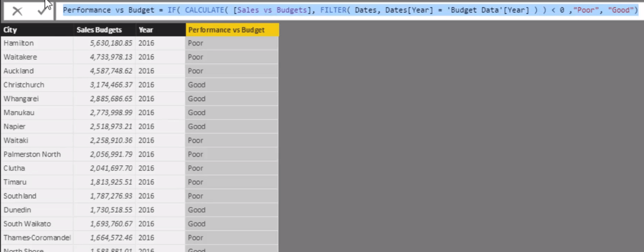Click the 1,693,760.67 budget value
Viewport: 644px width, 252px height.
coord(111,224)
